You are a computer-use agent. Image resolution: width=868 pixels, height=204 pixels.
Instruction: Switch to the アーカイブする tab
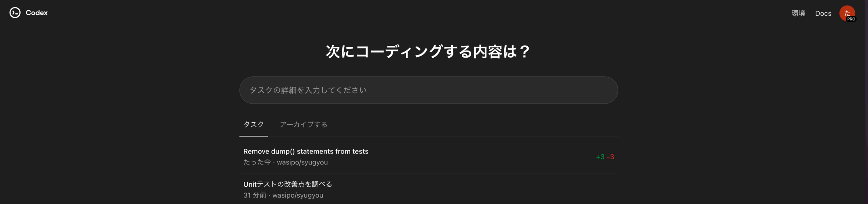(303, 124)
